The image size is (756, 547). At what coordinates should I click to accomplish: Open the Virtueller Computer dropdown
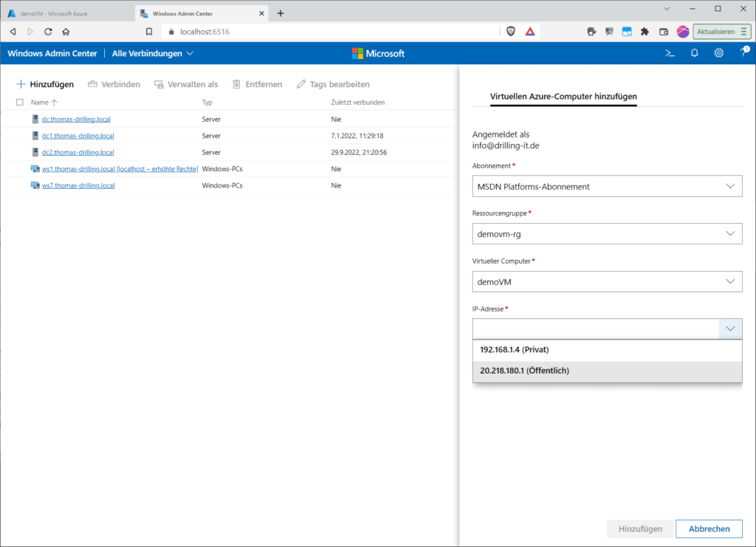point(607,281)
